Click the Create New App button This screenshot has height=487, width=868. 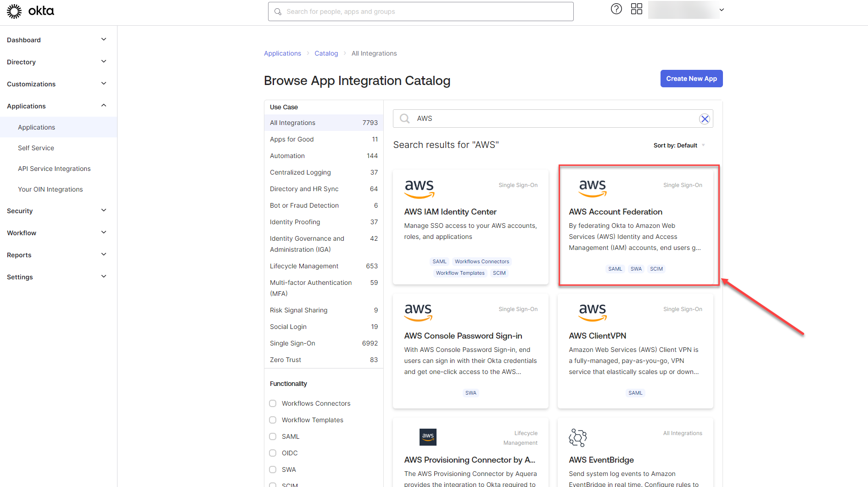(x=691, y=79)
